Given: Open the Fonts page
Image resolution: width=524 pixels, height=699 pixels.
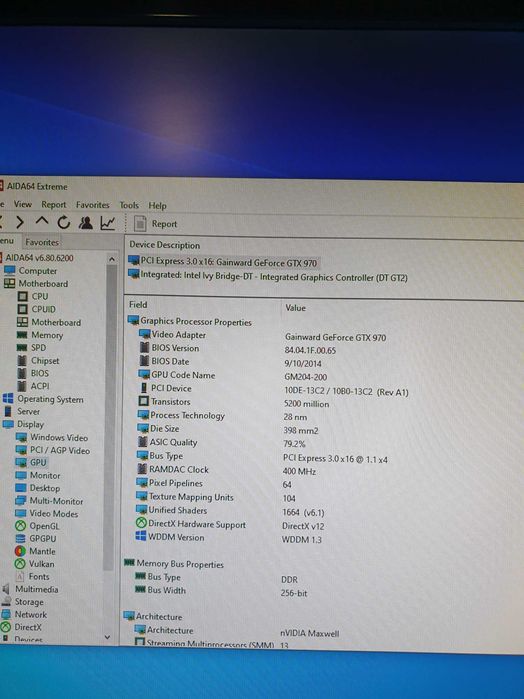Looking at the screenshot, I should (33, 576).
